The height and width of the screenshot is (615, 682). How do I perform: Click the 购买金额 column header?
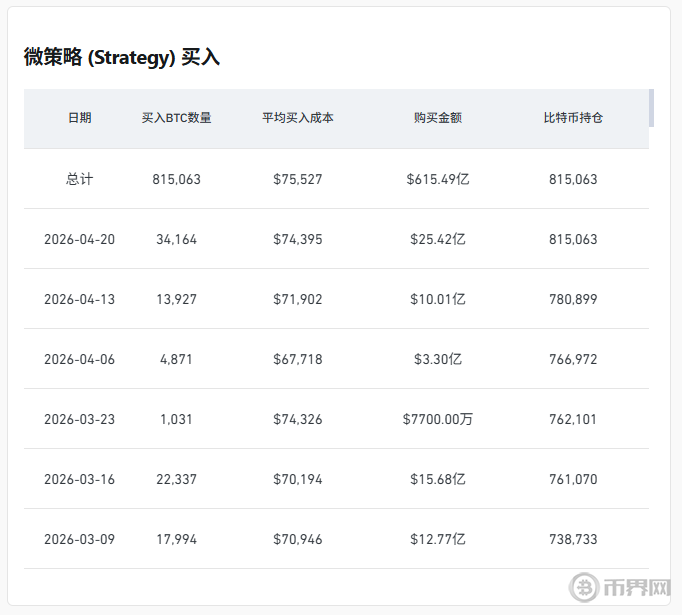[x=438, y=118]
